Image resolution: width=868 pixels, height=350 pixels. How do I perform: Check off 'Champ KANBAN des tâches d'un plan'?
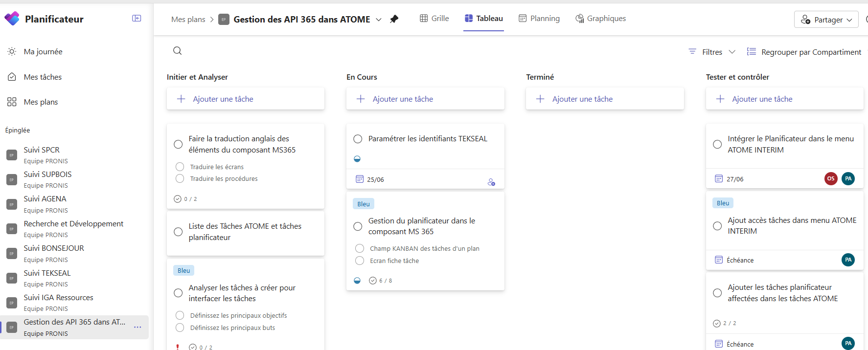point(360,248)
